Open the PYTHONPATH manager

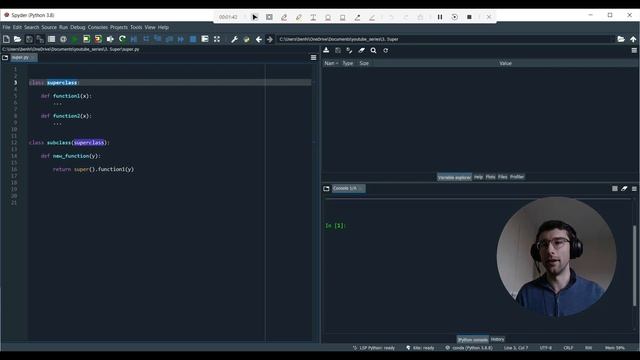(x=246, y=39)
